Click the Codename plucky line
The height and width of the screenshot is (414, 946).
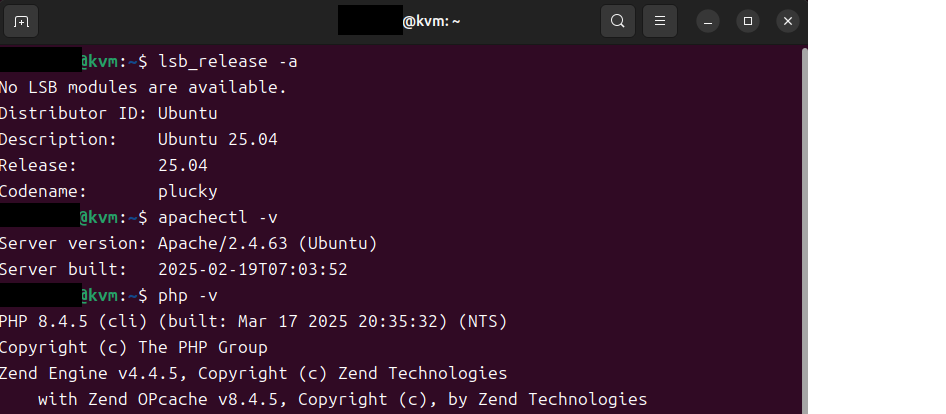coord(109,191)
